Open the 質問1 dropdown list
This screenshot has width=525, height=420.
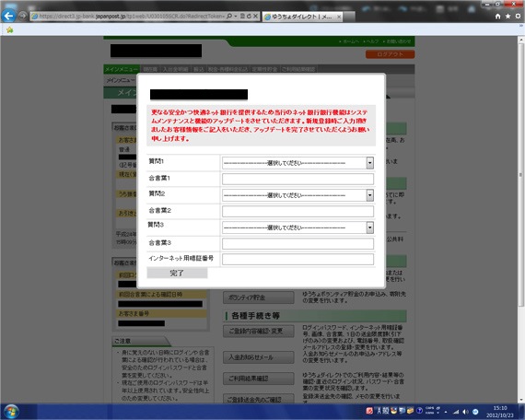click(297, 163)
